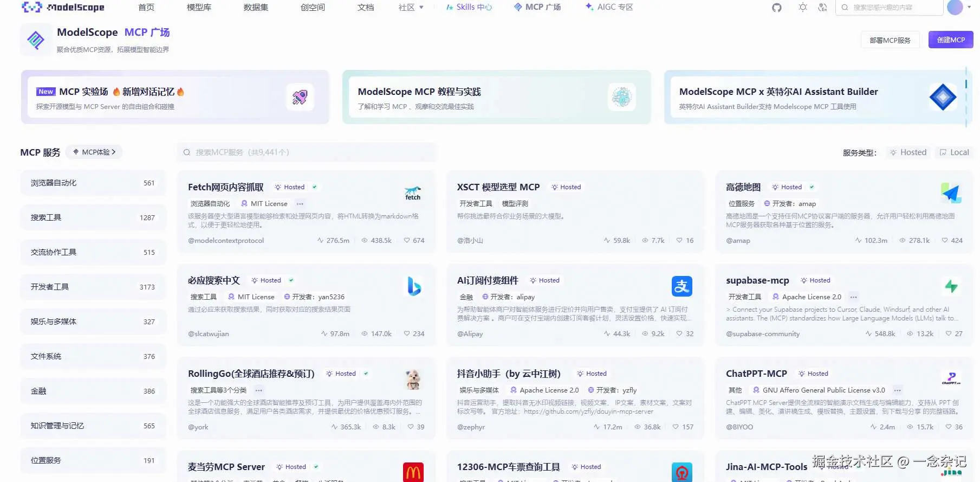Click the McDonald's logo on 麦当劳MCP Server card
Screen dimensions: 980x482
(x=413, y=472)
